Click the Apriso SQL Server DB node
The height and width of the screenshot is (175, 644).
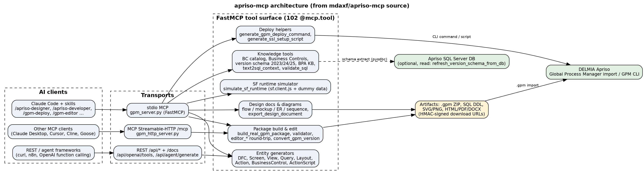451,61
